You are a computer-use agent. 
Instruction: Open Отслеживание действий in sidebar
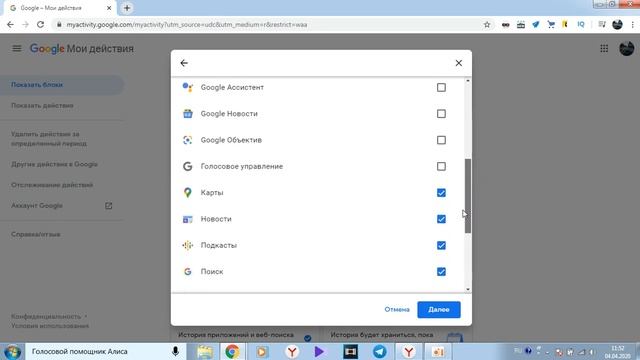[52, 185]
